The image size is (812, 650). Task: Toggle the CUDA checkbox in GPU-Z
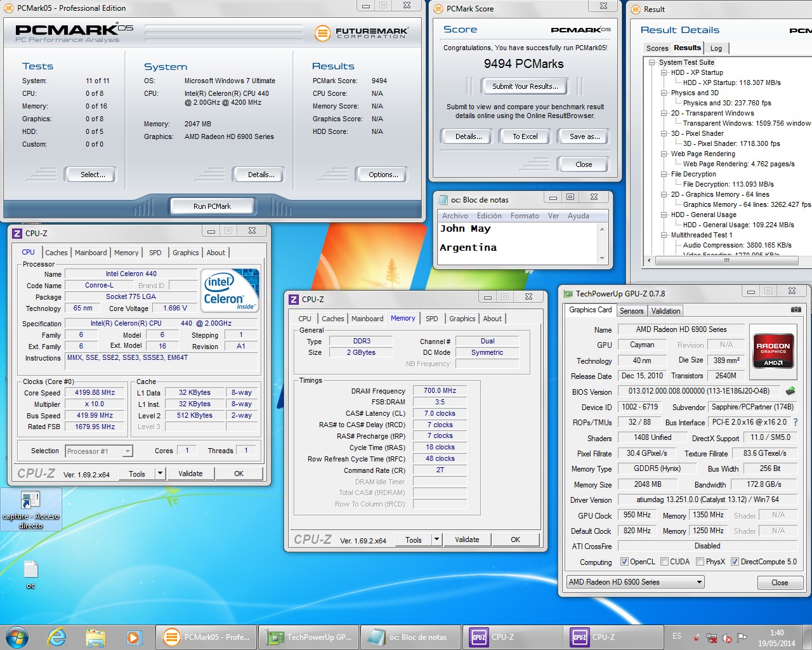(664, 562)
